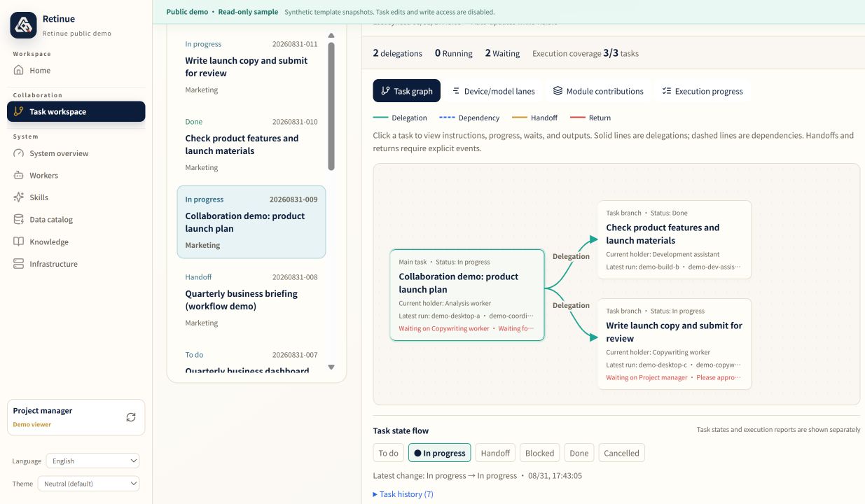The image size is (865, 504).
Task: Open the Home page
Action: (x=76, y=70)
